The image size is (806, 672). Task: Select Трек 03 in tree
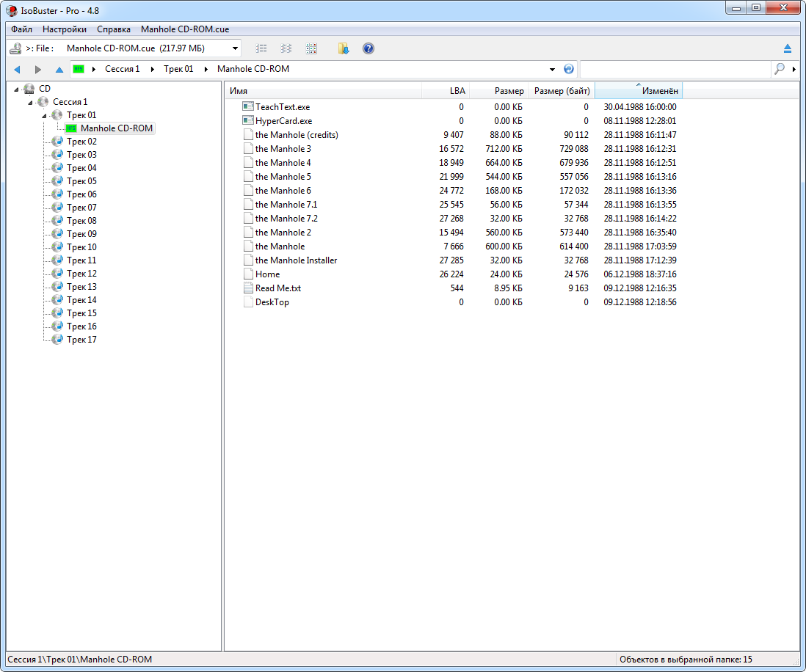coord(81,155)
